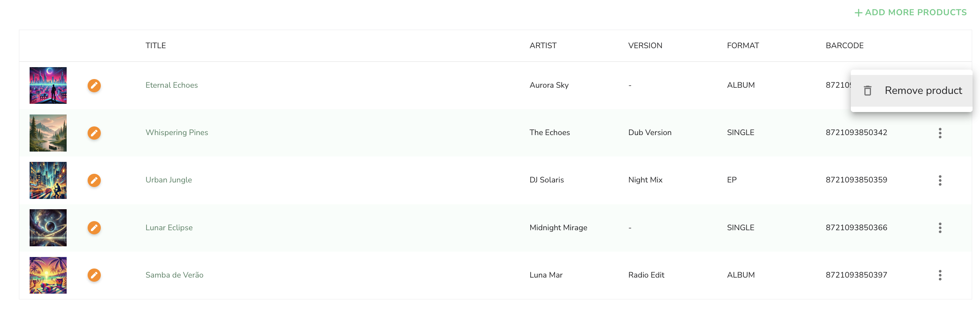The image size is (980, 313).
Task: Open the Eternal Echoes title link
Action: 172,85
